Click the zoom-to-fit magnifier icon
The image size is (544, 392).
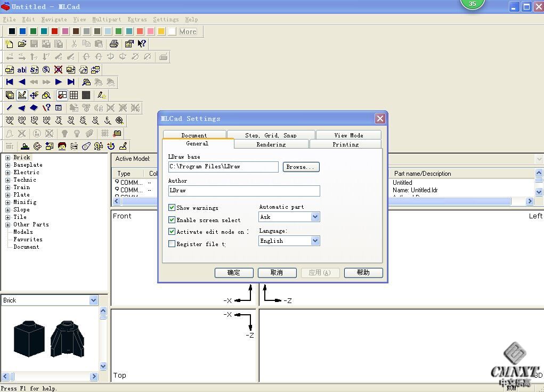(120, 120)
